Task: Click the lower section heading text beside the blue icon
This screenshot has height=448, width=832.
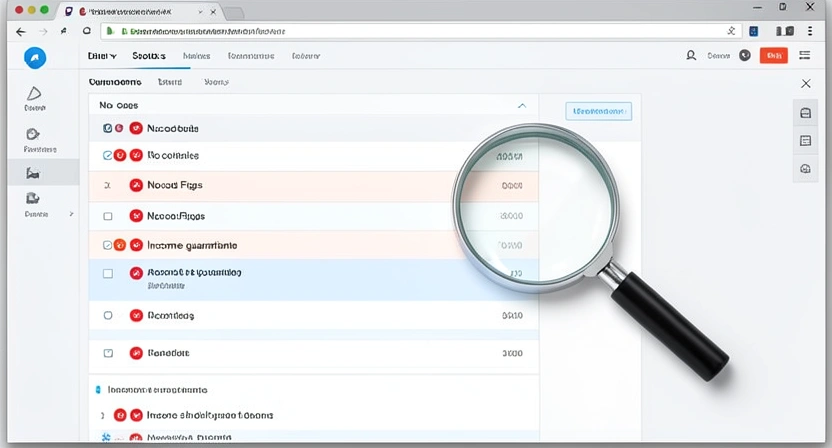Action: (x=158, y=390)
